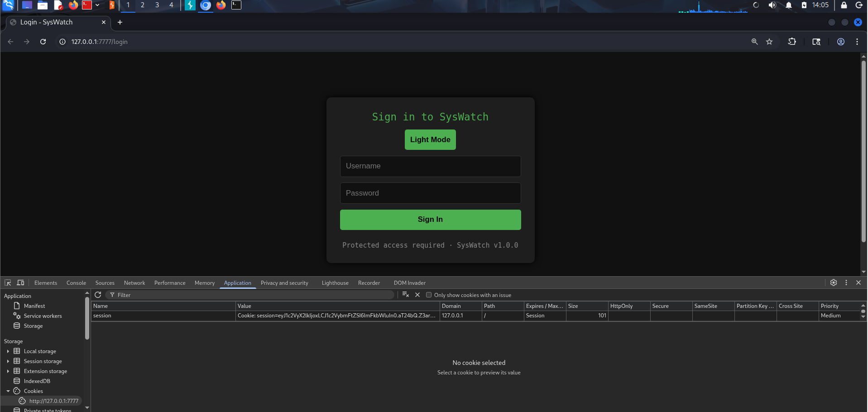Click the log out icon in panel
The height and width of the screenshot is (412, 868).
(859, 5)
